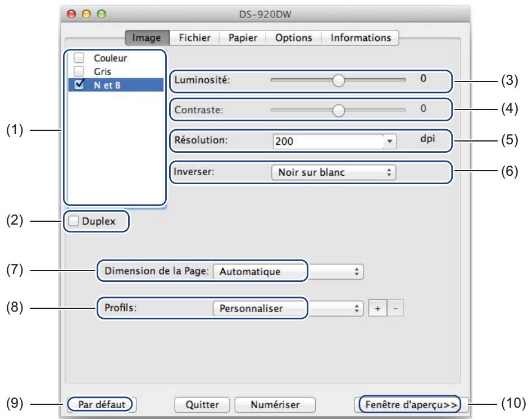
Task: Toggle the Duplex checkbox
Action: point(74,221)
